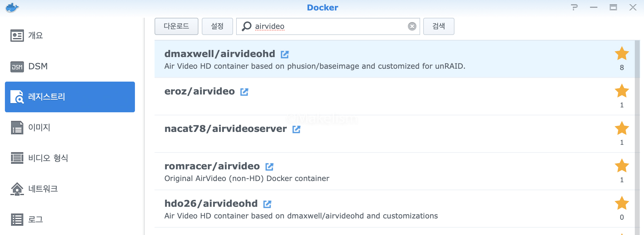Image resolution: width=644 pixels, height=235 pixels.
Task: Click the star icon of dmaxwell/airvideohd
Action: tap(622, 53)
